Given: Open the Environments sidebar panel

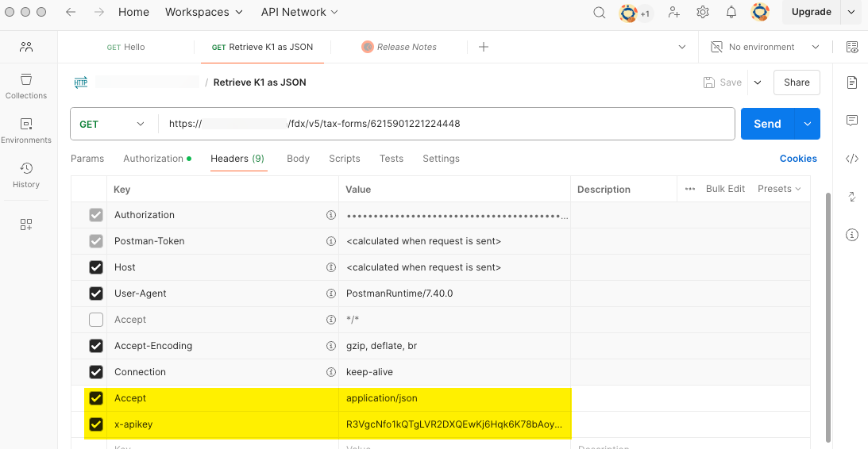Looking at the screenshot, I should 26,130.
